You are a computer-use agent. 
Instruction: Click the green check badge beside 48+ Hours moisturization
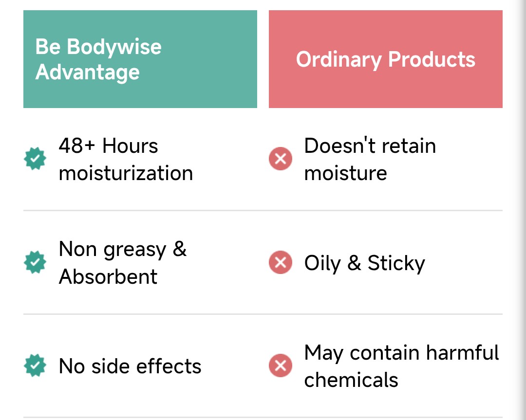(35, 159)
